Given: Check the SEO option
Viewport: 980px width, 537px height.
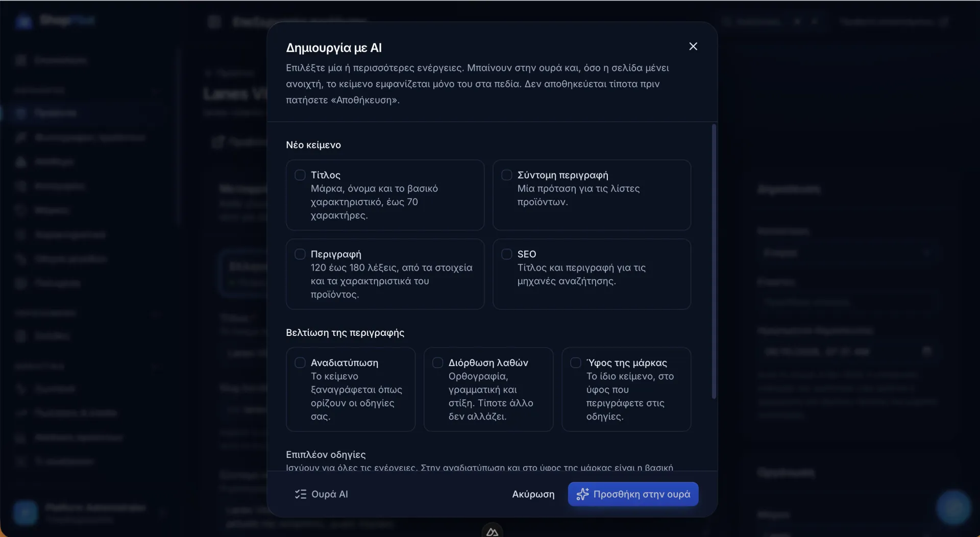Looking at the screenshot, I should [x=506, y=254].
